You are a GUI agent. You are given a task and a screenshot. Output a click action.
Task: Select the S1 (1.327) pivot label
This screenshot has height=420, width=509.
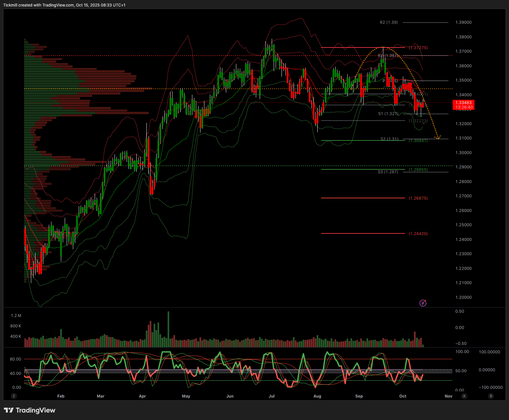(388, 114)
